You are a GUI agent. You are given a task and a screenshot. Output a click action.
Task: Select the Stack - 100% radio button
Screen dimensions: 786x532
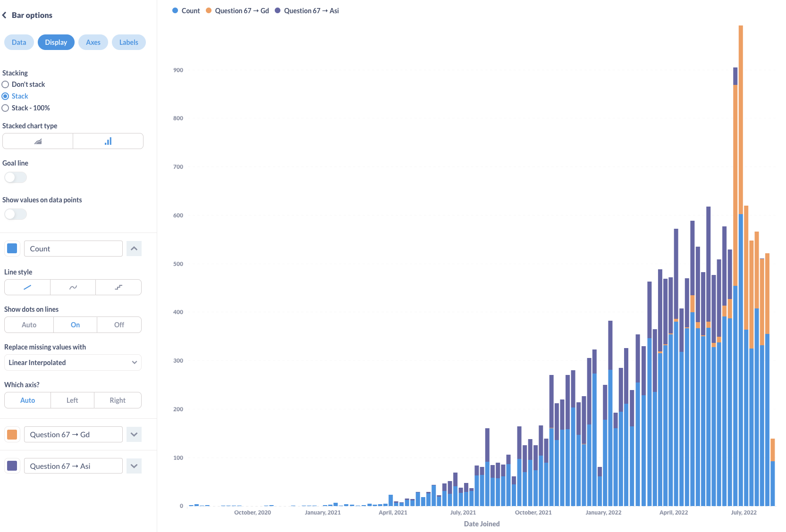5,108
